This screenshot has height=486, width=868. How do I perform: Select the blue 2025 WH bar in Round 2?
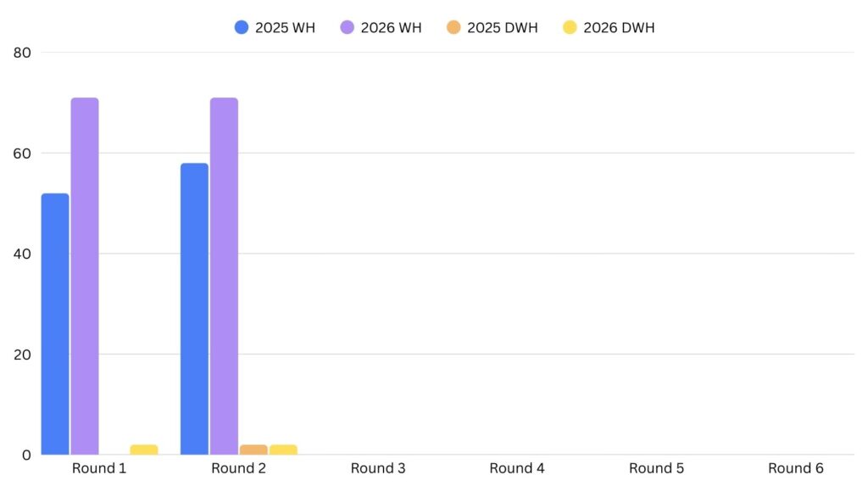pos(194,309)
